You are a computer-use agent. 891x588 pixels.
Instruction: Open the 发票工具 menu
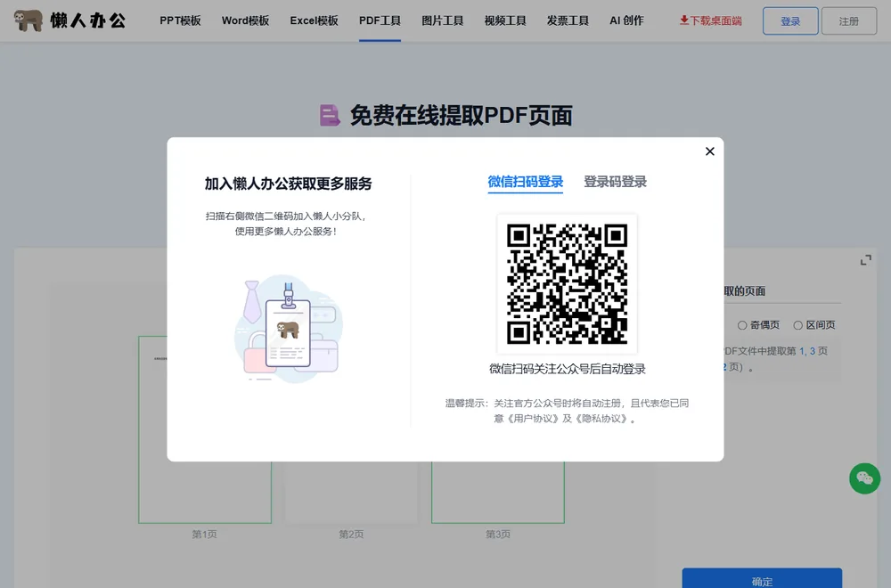point(568,21)
